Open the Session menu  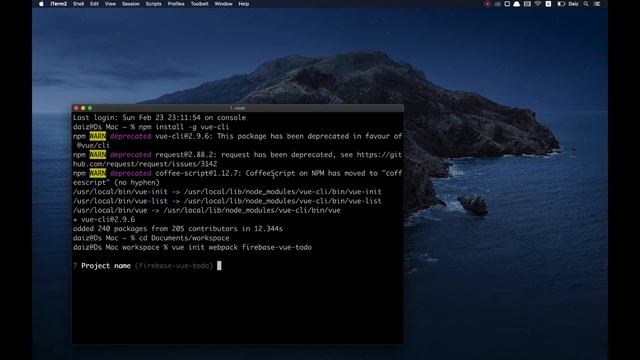[x=131, y=4]
